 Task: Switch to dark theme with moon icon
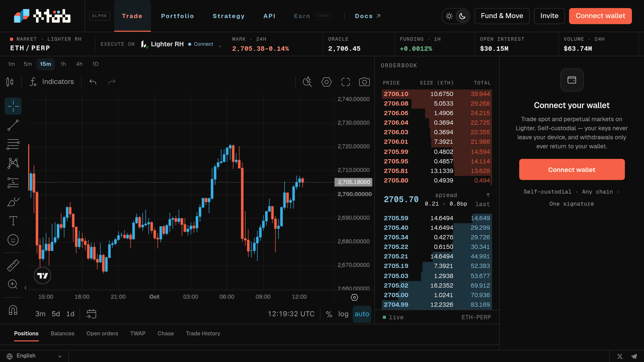click(x=462, y=16)
